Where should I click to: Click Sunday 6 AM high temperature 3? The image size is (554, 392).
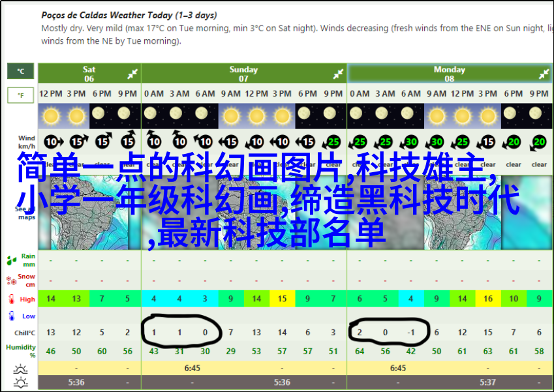205,299
